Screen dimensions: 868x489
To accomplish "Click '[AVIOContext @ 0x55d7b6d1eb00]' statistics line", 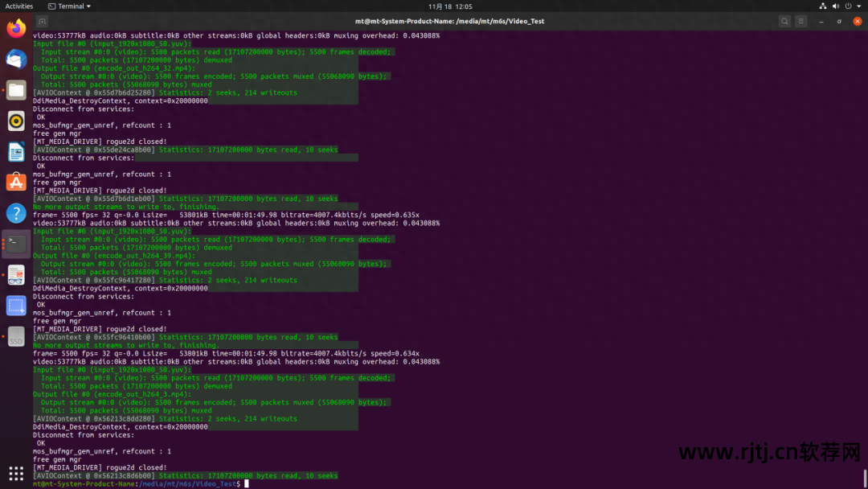I will [185, 199].
